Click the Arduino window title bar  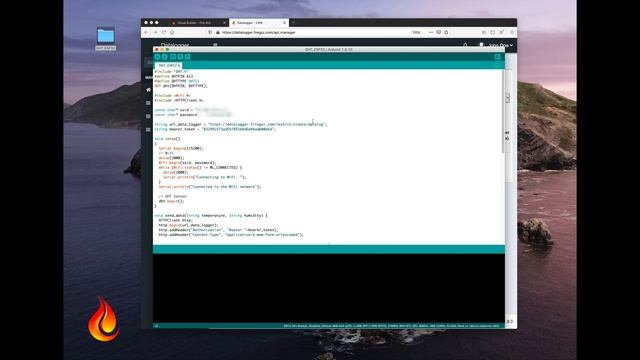329,49
